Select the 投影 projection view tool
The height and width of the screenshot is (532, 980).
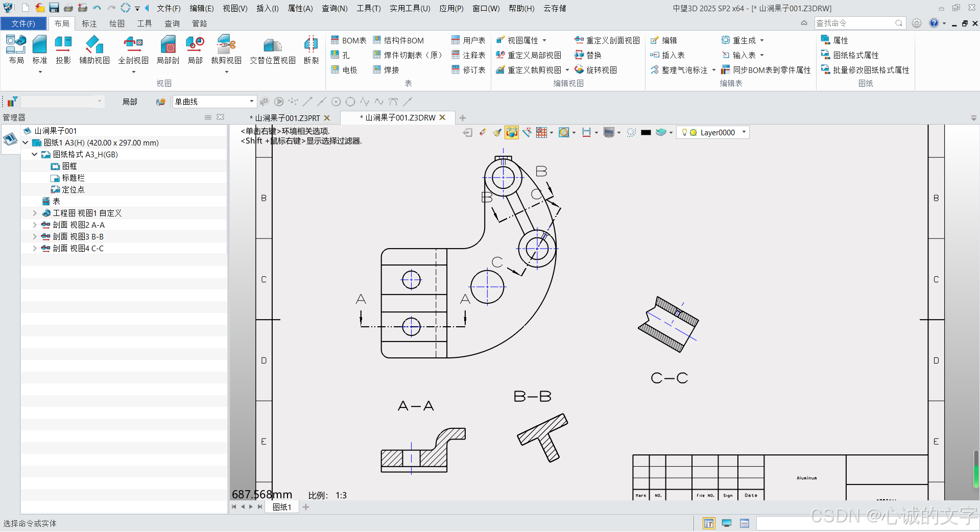click(x=63, y=50)
